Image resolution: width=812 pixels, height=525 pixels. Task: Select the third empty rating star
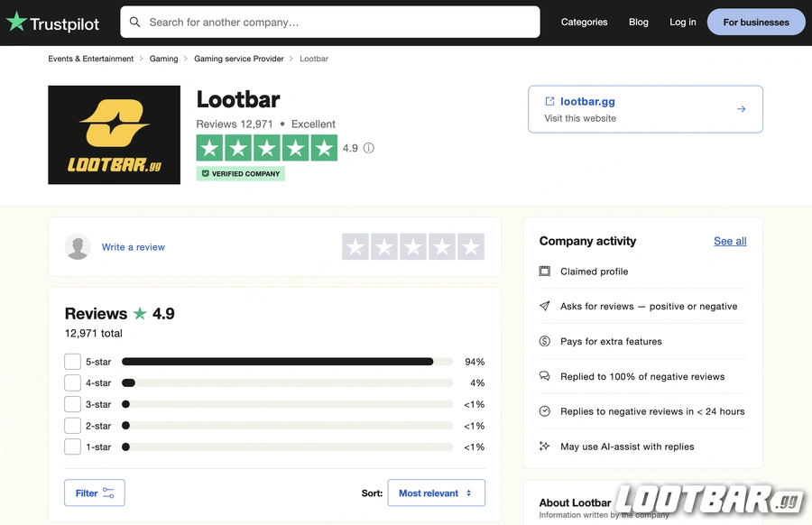pyautogui.click(x=413, y=246)
